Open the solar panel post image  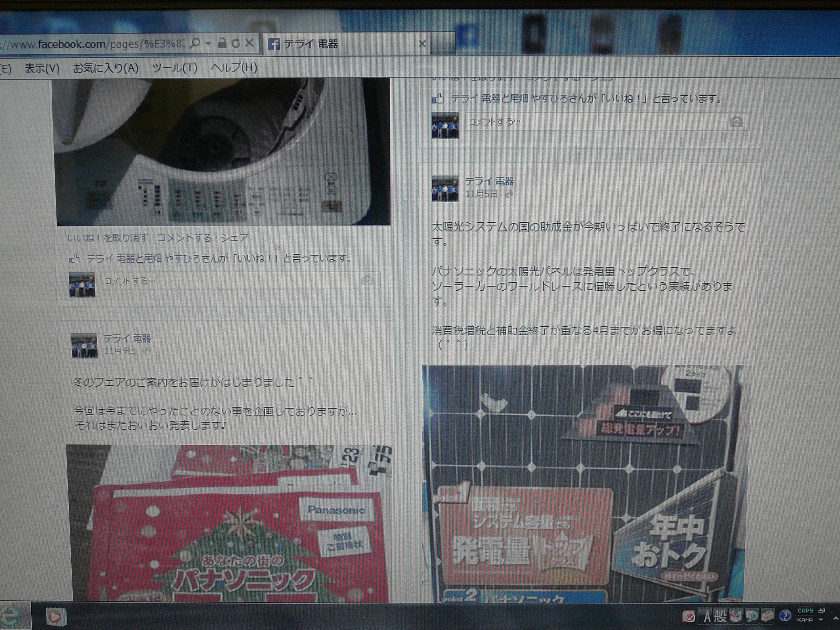583,482
